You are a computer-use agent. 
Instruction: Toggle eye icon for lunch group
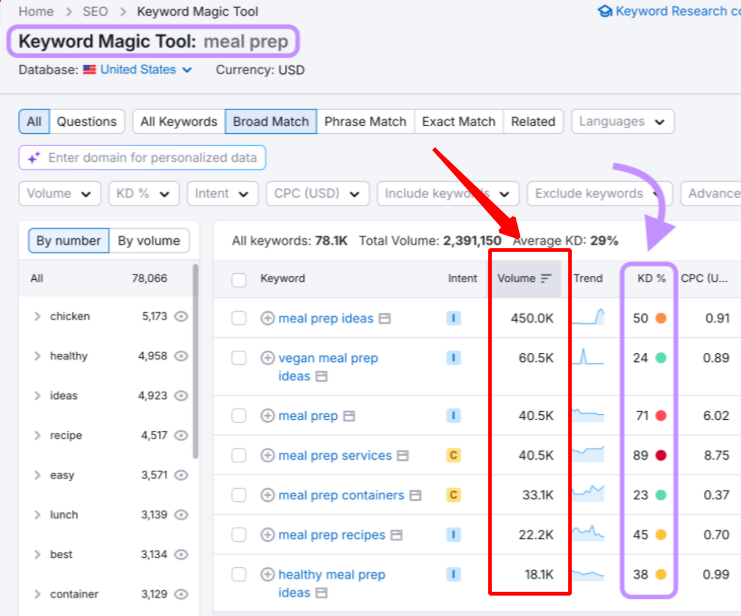point(181,515)
